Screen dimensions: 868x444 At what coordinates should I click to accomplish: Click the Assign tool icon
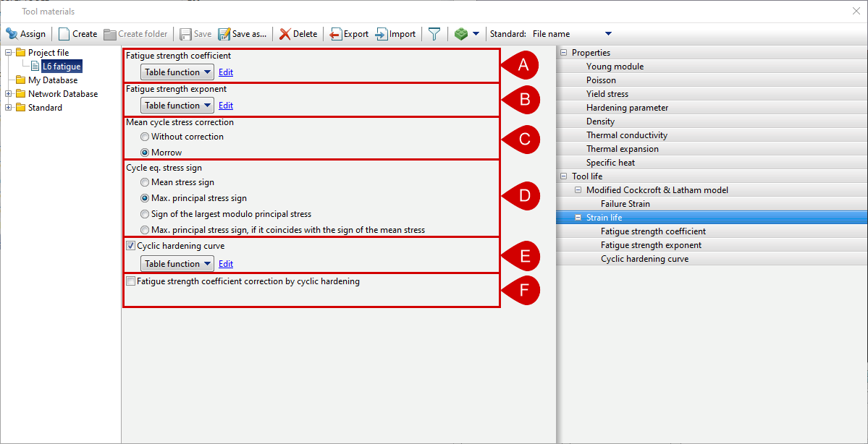[12, 33]
